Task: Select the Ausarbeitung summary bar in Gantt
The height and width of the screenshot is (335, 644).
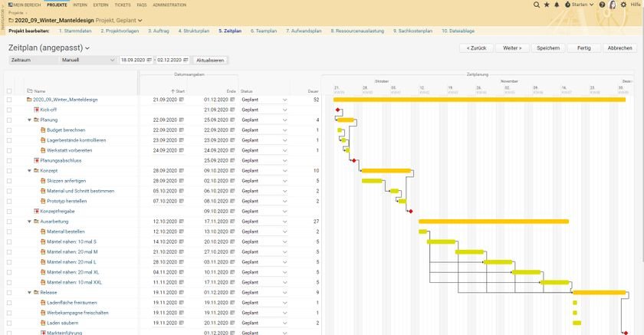Action: point(494,222)
